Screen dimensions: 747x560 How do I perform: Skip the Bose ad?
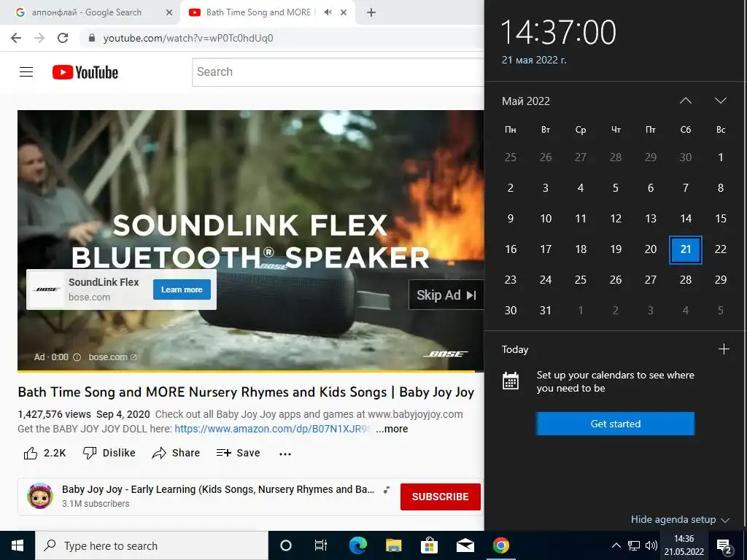[446, 295]
